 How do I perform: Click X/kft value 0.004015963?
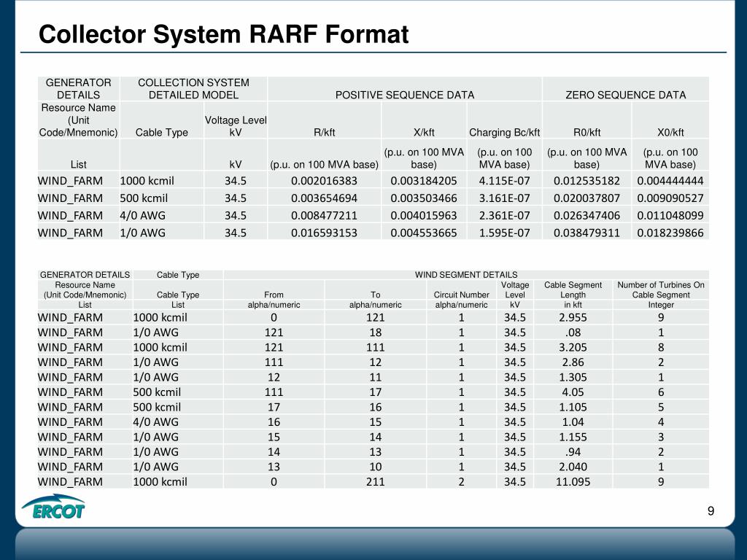[x=424, y=216]
